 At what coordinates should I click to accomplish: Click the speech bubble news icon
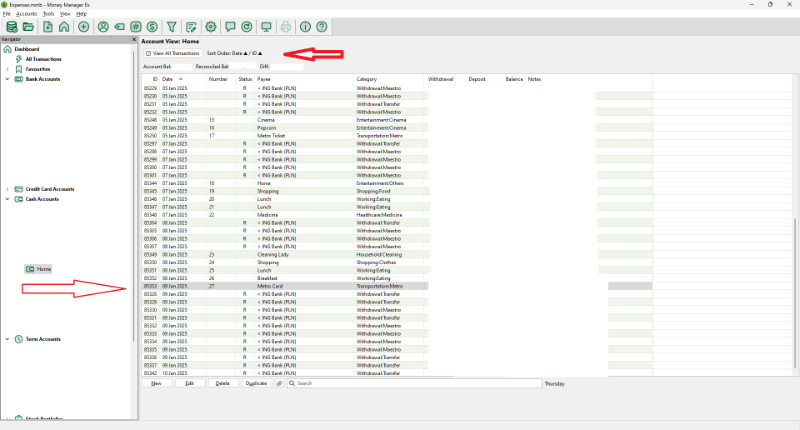[230, 27]
